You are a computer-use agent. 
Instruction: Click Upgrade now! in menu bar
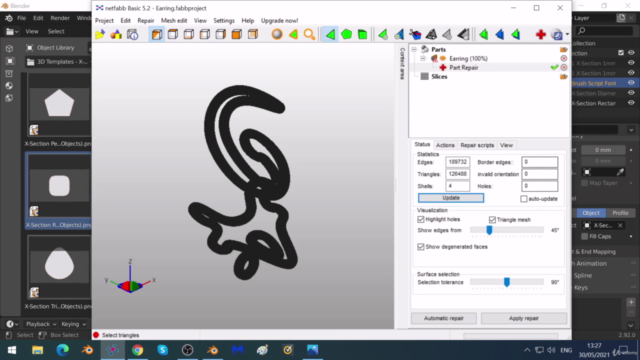click(x=280, y=20)
